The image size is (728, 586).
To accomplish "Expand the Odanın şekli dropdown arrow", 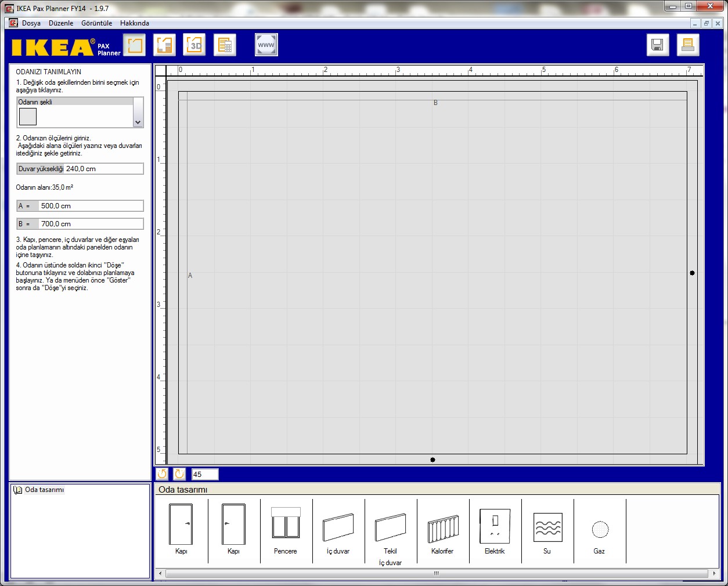I will coord(138,122).
